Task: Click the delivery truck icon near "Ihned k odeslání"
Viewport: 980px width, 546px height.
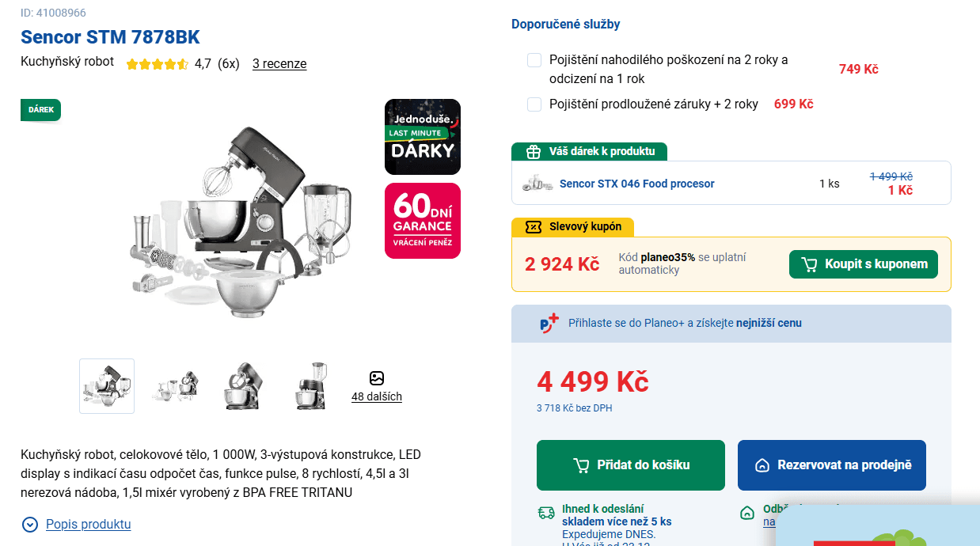Action: (545, 512)
